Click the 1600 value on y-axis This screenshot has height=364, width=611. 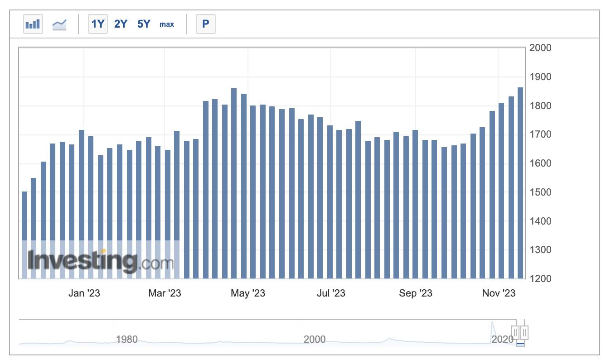tap(540, 163)
